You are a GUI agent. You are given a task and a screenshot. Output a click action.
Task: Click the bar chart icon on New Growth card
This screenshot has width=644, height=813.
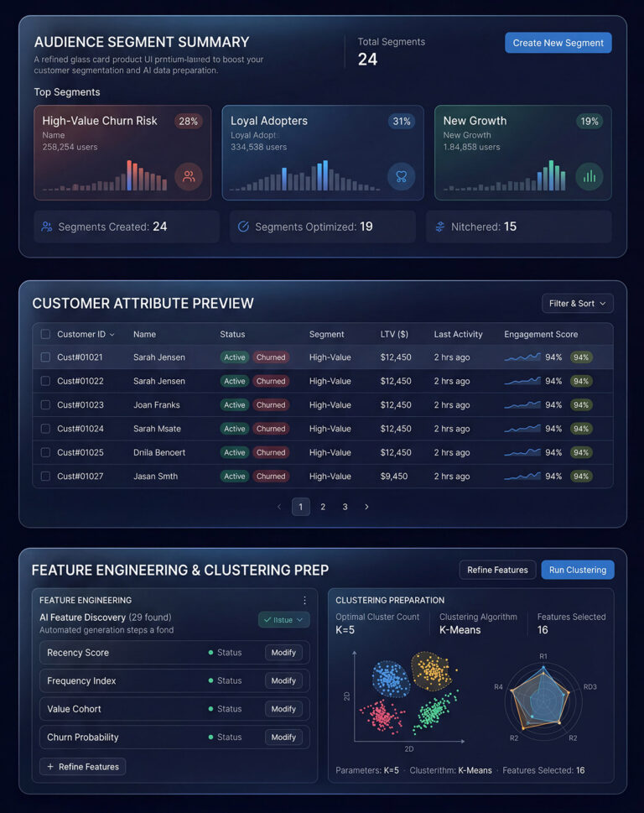coord(589,177)
